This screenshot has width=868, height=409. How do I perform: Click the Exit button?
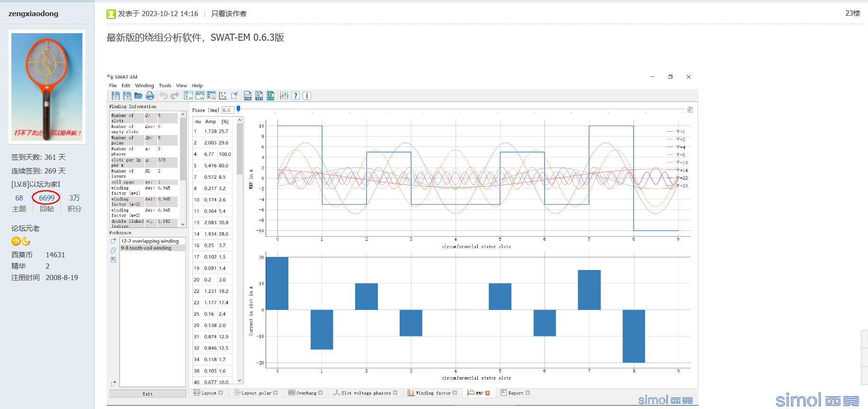[x=148, y=394]
